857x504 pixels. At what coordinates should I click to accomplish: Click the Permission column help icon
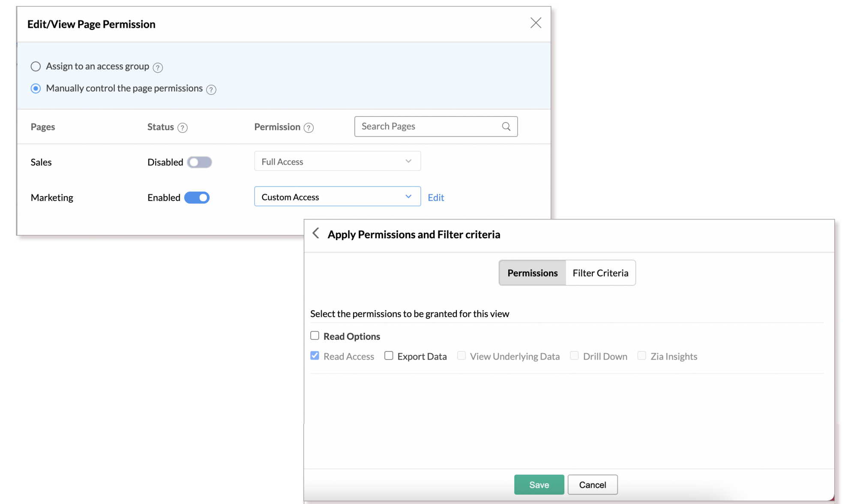point(309,128)
